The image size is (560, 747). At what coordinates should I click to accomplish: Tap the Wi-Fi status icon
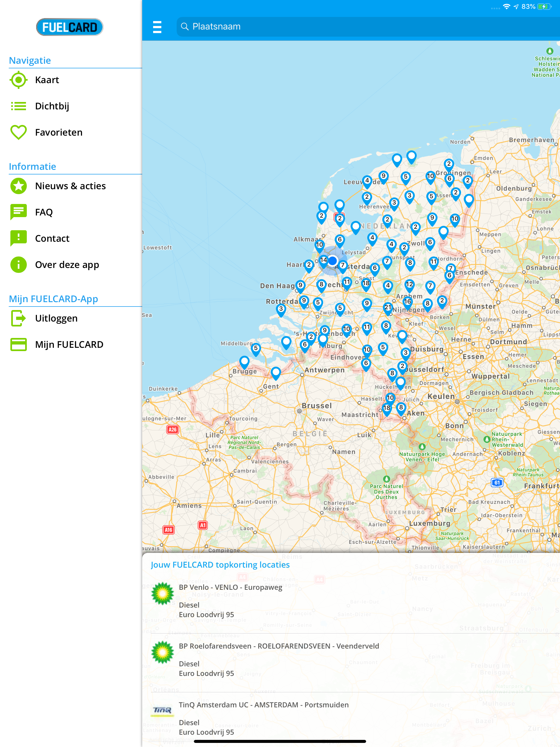tap(506, 7)
